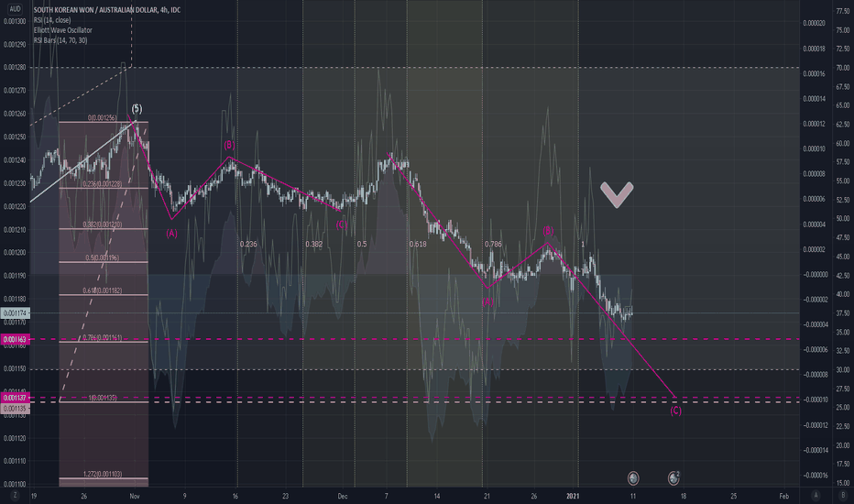Click 0.001100 on the left price axis
The height and width of the screenshot is (504, 854).
coord(15,484)
